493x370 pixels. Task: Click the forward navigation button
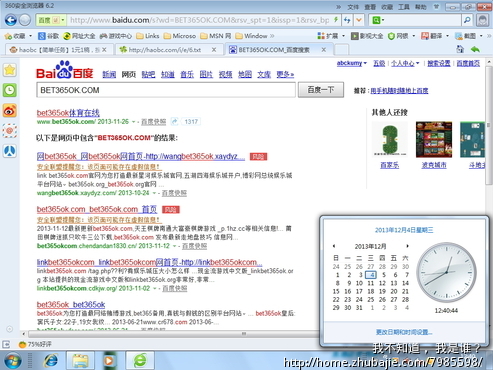(x=25, y=20)
